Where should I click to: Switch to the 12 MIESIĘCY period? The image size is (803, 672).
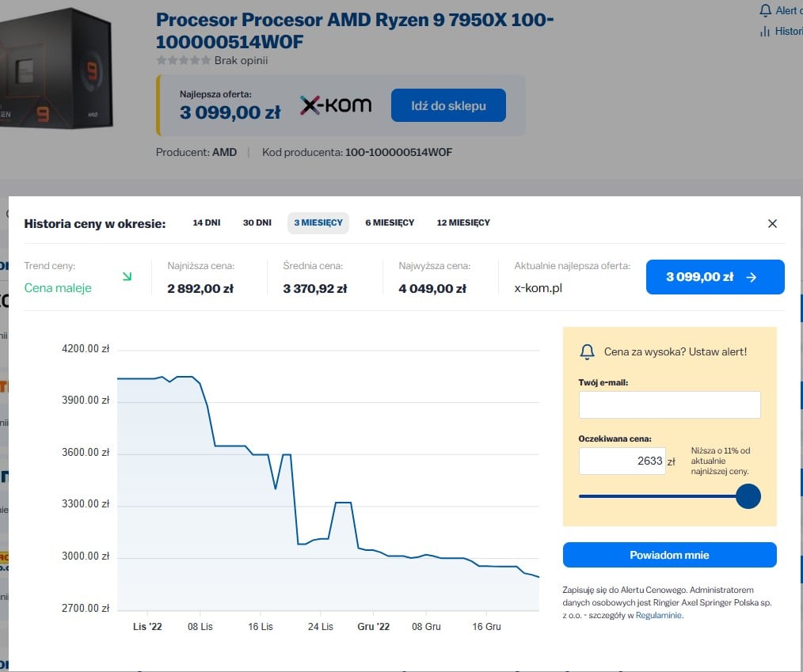click(x=463, y=222)
